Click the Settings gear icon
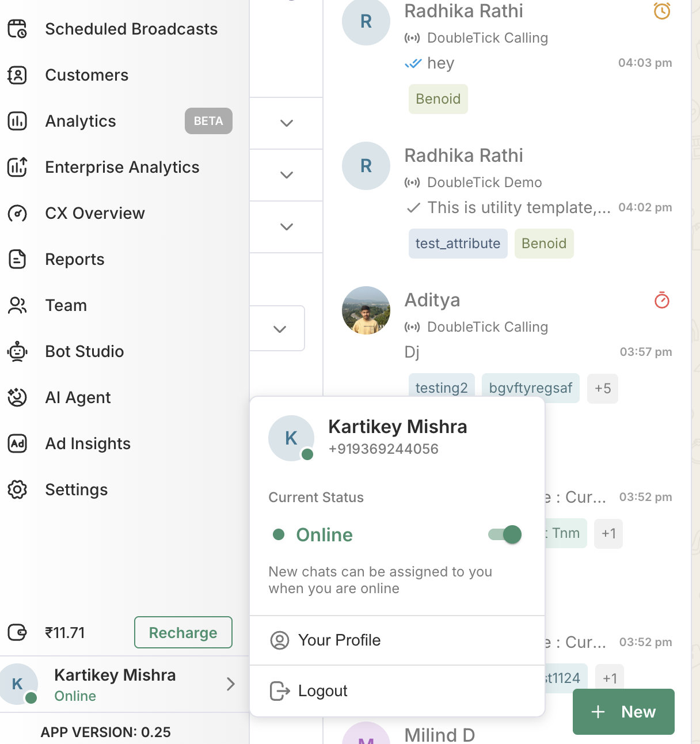700x744 pixels. (x=17, y=489)
